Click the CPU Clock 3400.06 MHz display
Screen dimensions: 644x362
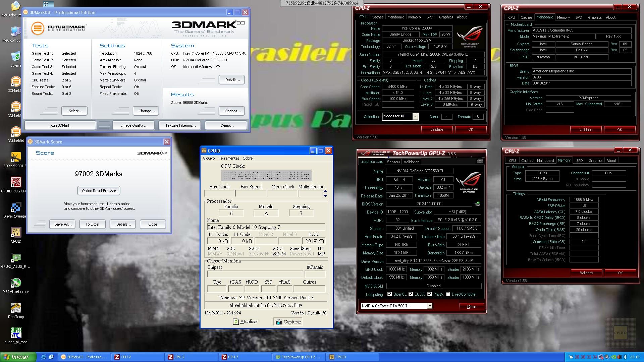coord(266,175)
